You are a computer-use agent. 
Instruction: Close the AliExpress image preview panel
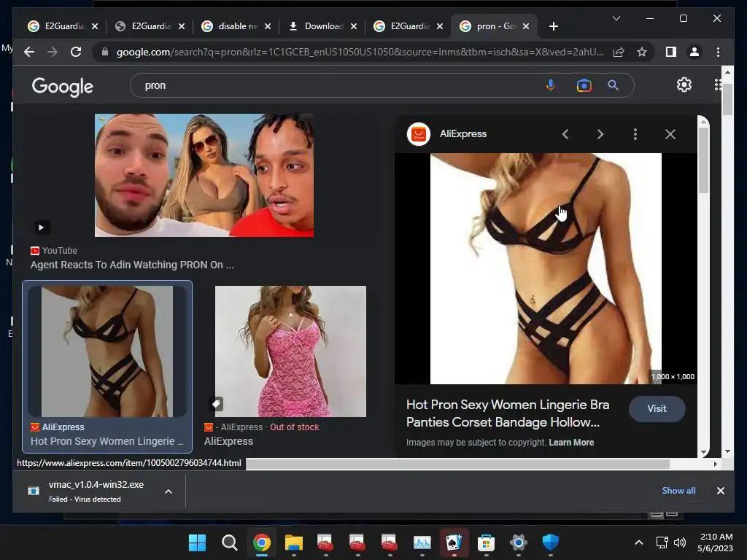click(x=670, y=134)
